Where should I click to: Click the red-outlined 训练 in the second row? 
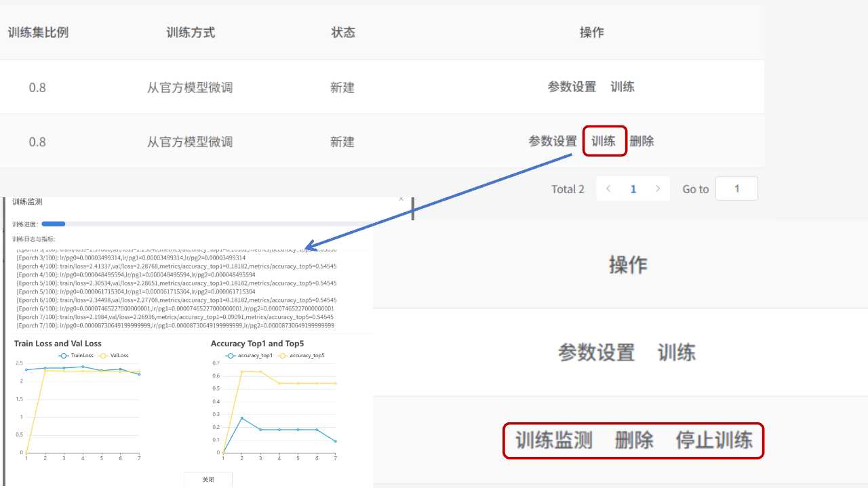click(604, 141)
